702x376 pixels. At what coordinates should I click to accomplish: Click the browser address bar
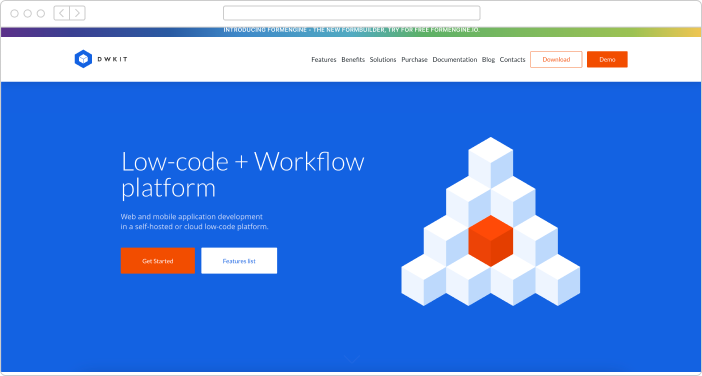[x=351, y=13]
